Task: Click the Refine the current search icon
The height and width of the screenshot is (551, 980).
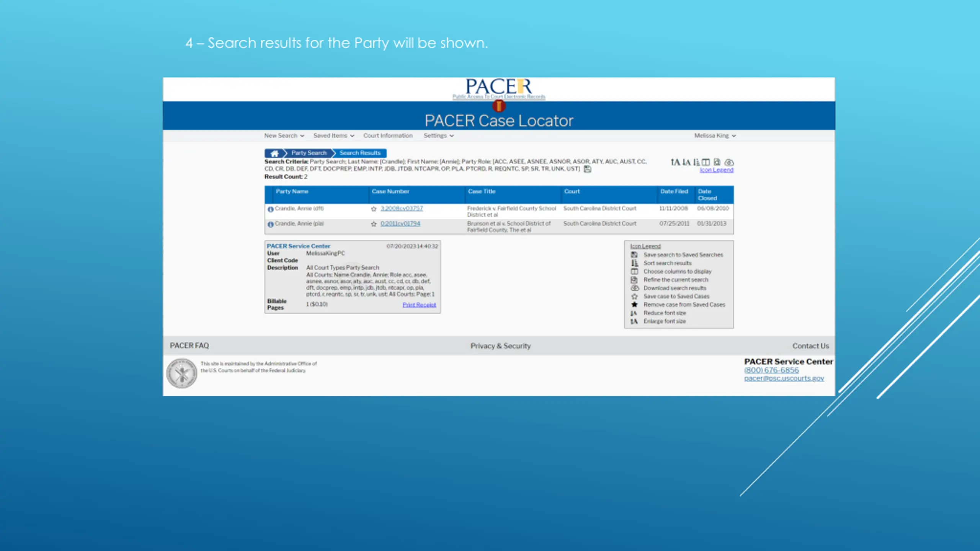Action: pyautogui.click(x=717, y=162)
